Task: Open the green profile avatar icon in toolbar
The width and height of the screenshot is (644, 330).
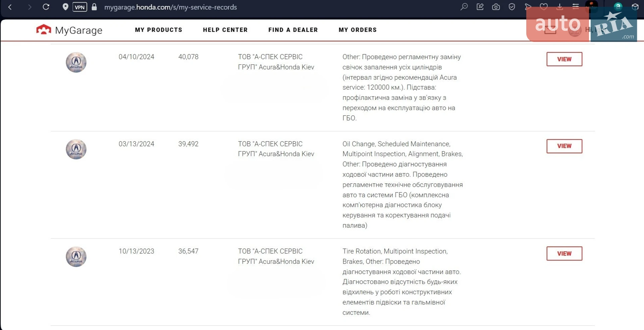Action: [x=618, y=6]
